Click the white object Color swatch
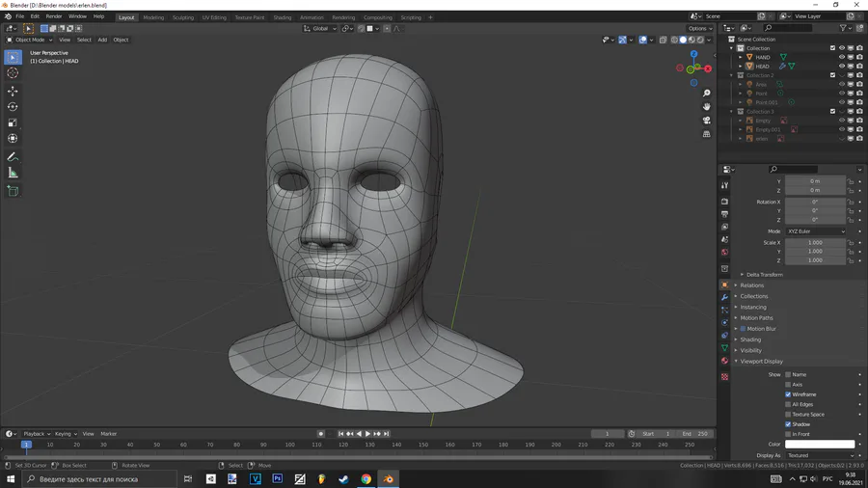This screenshot has width=868, height=488. [819, 445]
